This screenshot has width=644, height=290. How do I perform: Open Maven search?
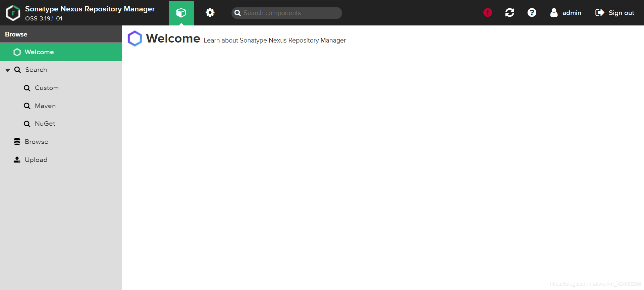pyautogui.click(x=61, y=106)
